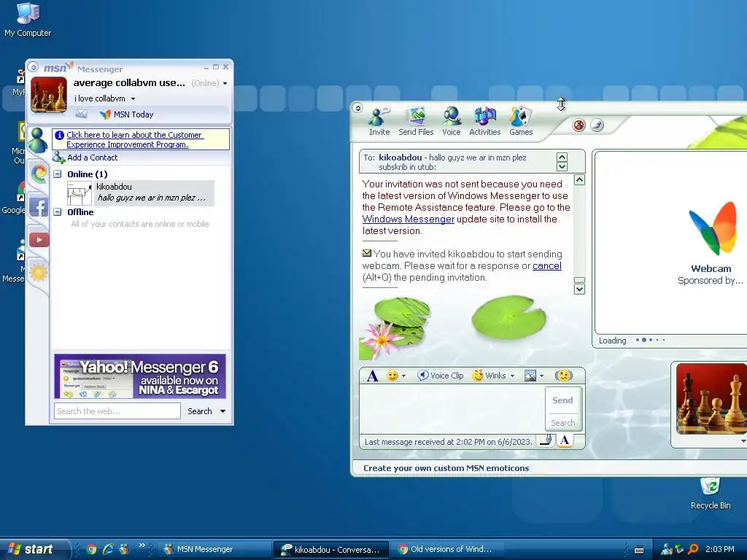Click the Search the web input field
This screenshot has height=560, width=747.
pos(117,411)
